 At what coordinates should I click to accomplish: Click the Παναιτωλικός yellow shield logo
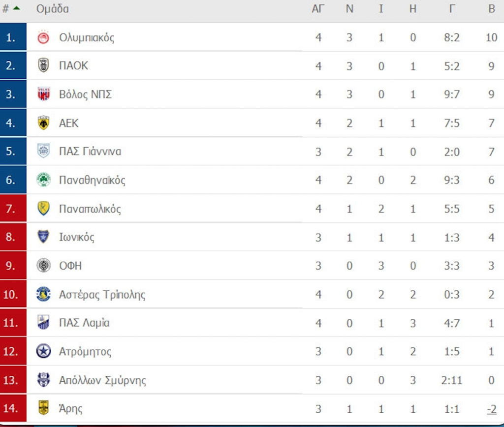tap(44, 209)
